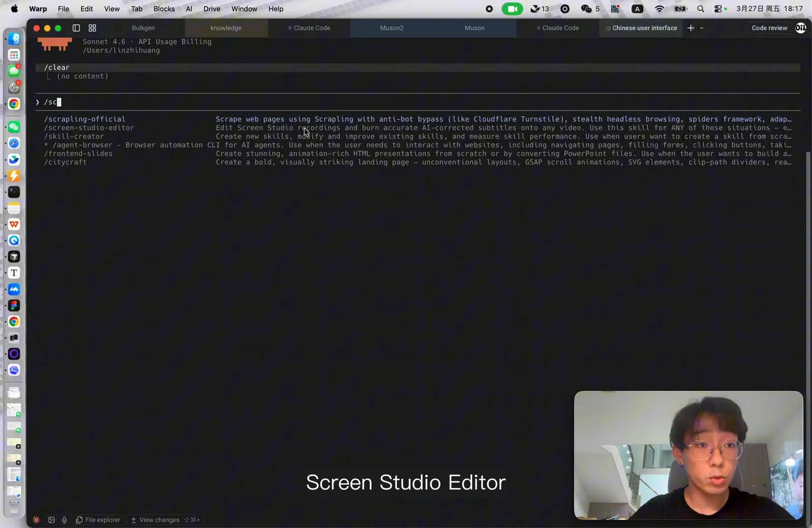Image resolution: width=812 pixels, height=528 pixels.
Task: Expand the new tab options chevron
Action: coord(701,28)
